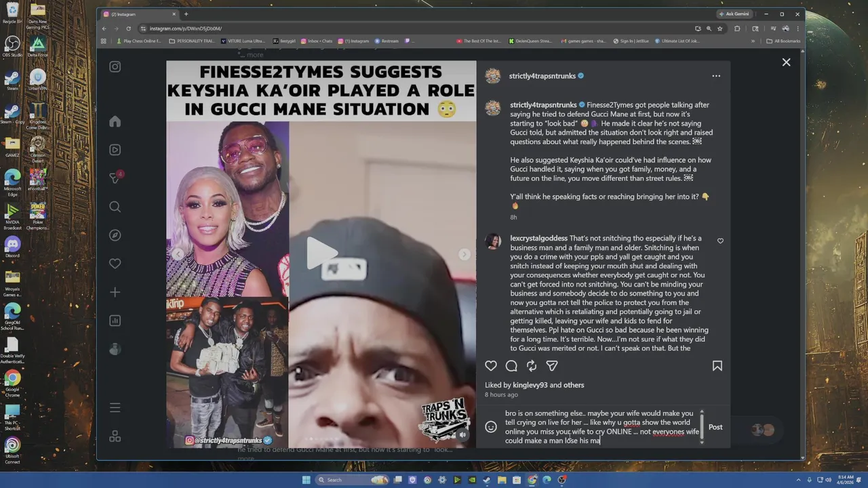Reload the page in Chrome

tap(128, 28)
